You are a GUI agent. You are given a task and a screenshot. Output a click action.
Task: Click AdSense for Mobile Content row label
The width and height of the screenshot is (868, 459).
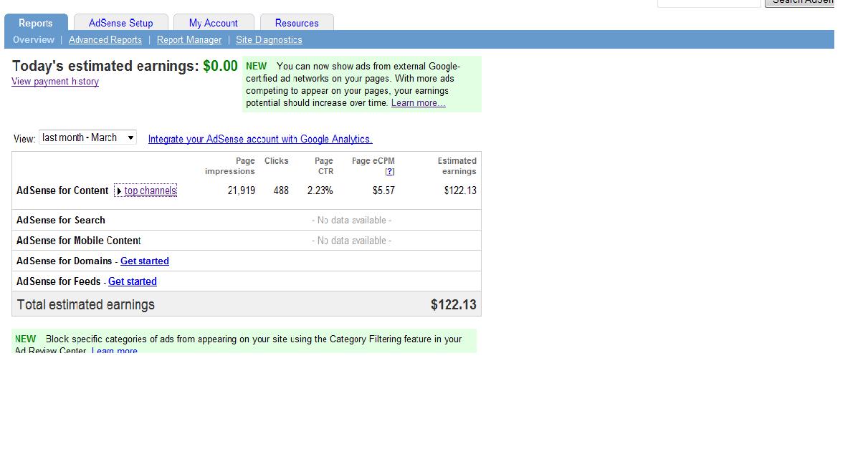click(79, 241)
